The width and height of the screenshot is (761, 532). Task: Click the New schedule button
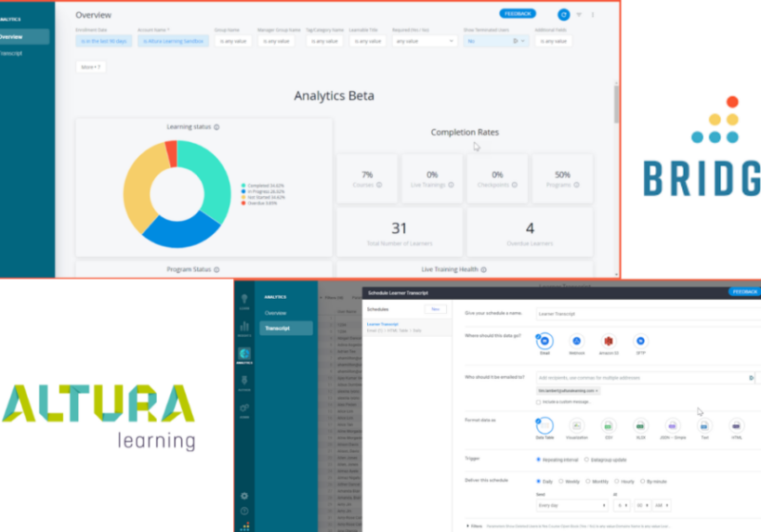click(436, 309)
